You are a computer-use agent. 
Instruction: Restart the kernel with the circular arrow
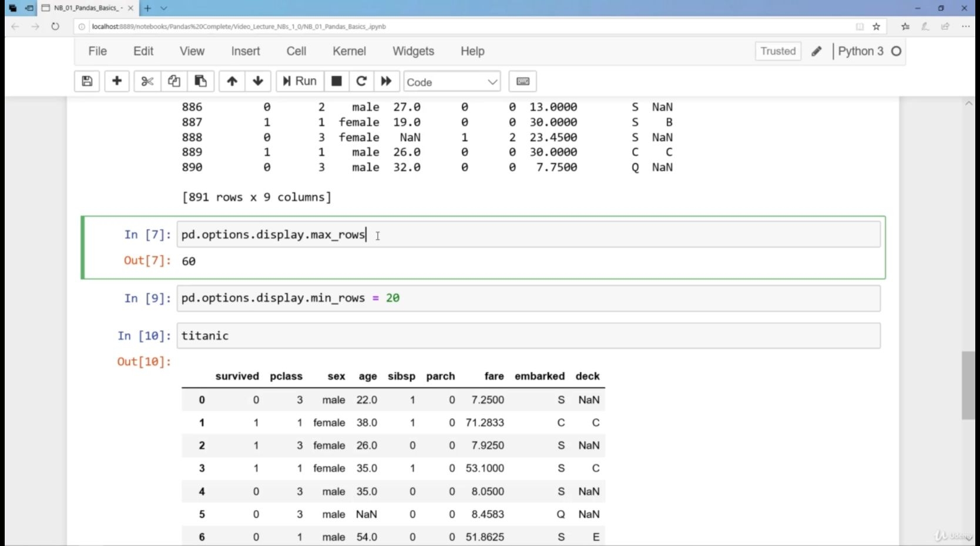coord(361,81)
